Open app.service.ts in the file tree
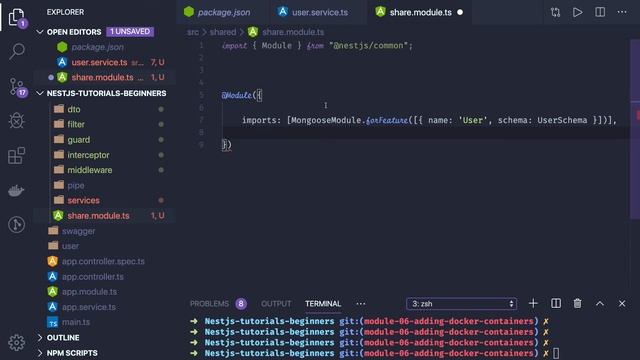The height and width of the screenshot is (360, 640). (89, 307)
